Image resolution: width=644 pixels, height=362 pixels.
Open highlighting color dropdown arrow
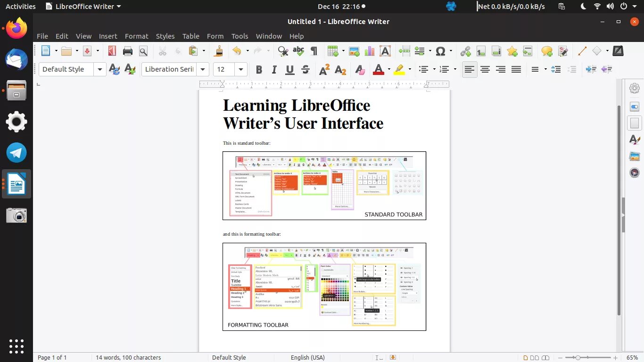coord(410,70)
